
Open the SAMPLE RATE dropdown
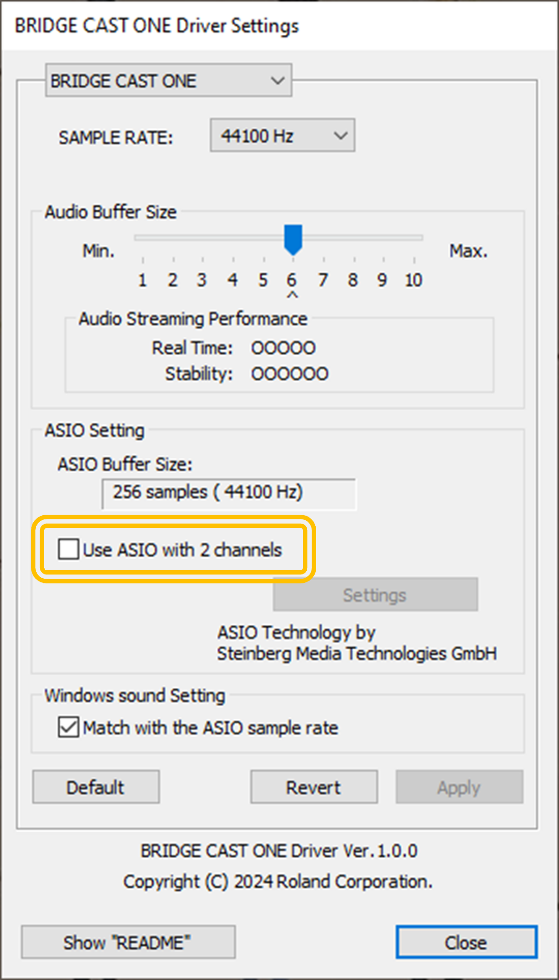[281, 135]
